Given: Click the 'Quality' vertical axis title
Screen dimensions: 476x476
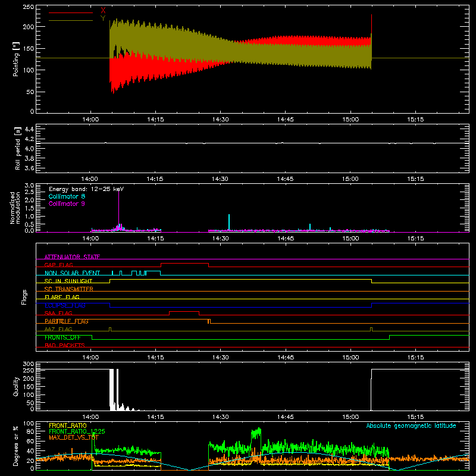Looking at the screenshot, I should [16, 386].
